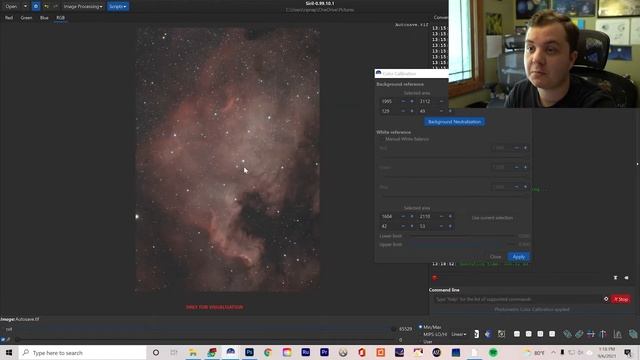640x360 pixels.
Task: Switch to the Blue channel tab
Action: pyautogui.click(x=44, y=18)
